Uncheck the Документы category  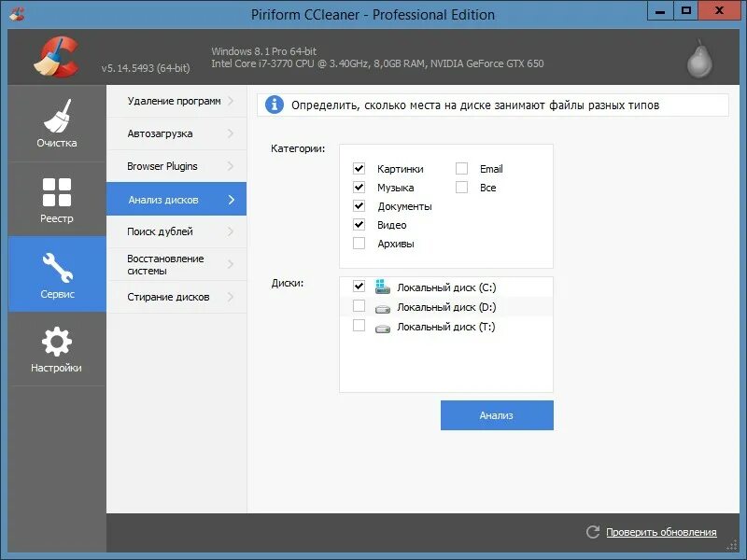tap(359, 205)
